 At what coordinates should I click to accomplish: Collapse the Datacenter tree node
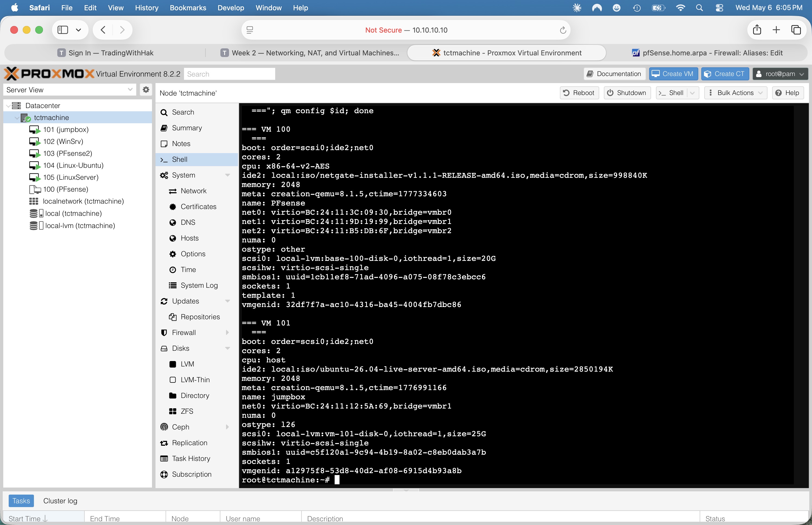[x=8, y=106]
